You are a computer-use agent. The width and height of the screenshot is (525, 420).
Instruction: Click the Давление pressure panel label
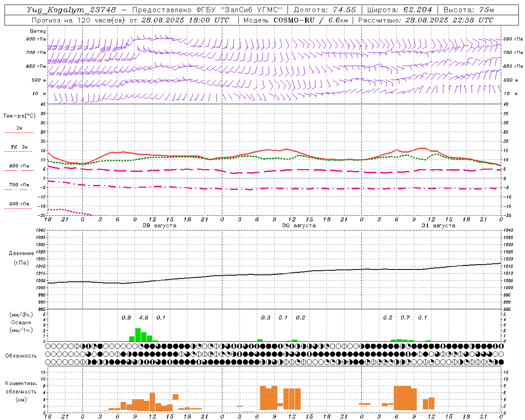click(21, 253)
